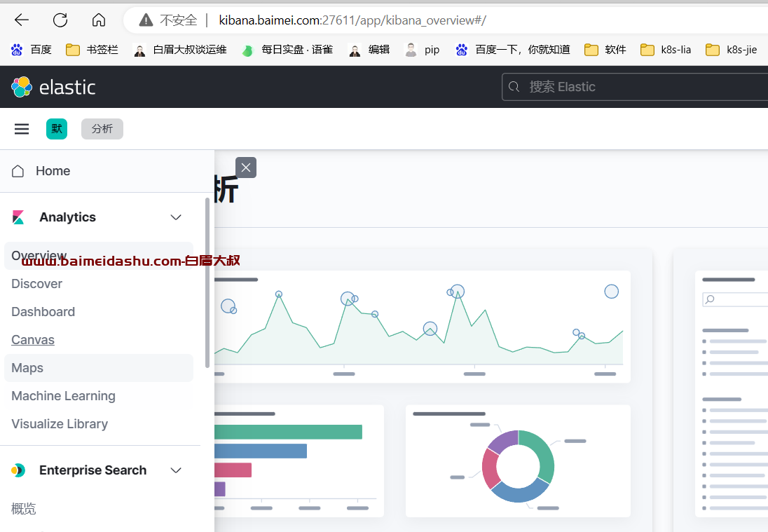Reload the page with refresh icon

tap(60, 20)
